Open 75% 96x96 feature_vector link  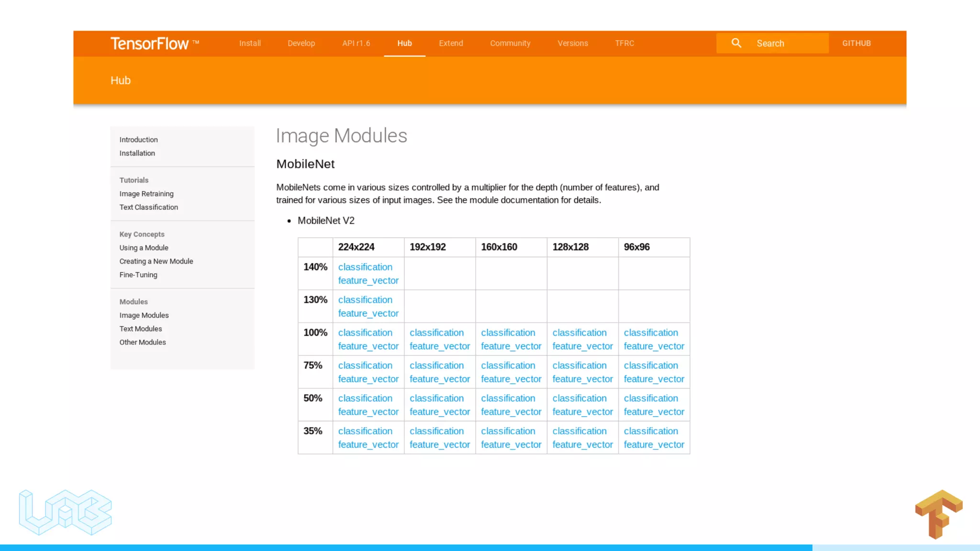pyautogui.click(x=654, y=379)
